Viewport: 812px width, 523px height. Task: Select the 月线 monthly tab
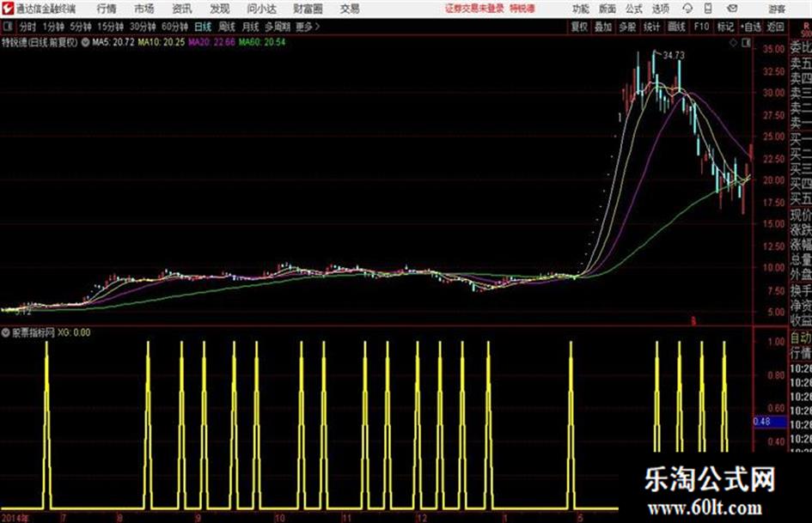coord(251,27)
